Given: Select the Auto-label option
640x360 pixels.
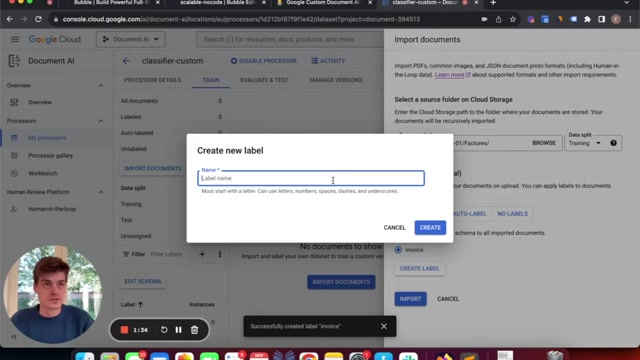Looking at the screenshot, I should coord(470,214).
